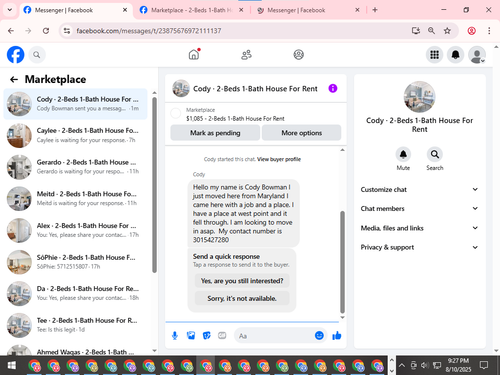Viewport: 500px width, 375px height.
Task: Open the purple conversation information icon
Action: point(333,88)
